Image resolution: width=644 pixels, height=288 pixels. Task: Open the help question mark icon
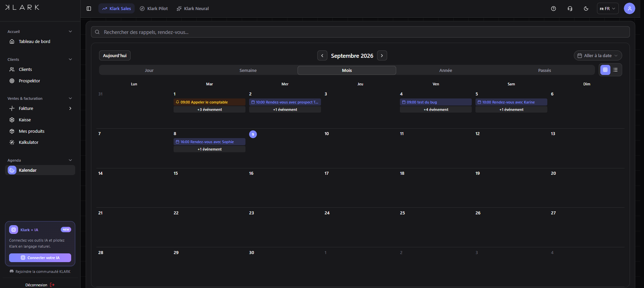pyautogui.click(x=553, y=8)
